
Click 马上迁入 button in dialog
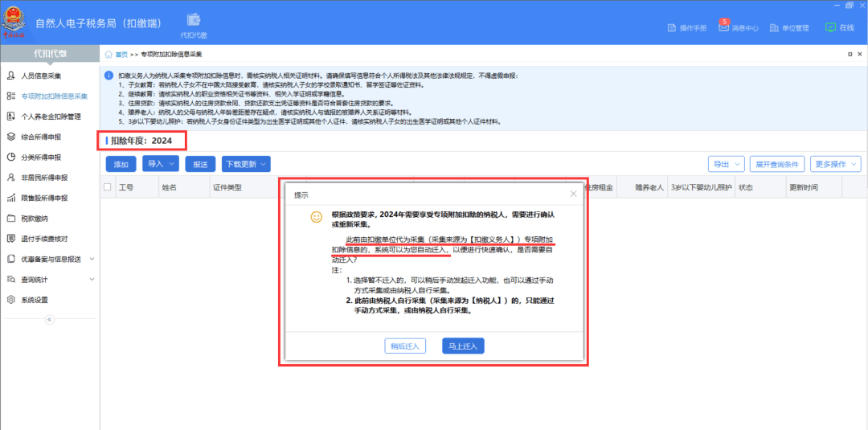tap(463, 346)
